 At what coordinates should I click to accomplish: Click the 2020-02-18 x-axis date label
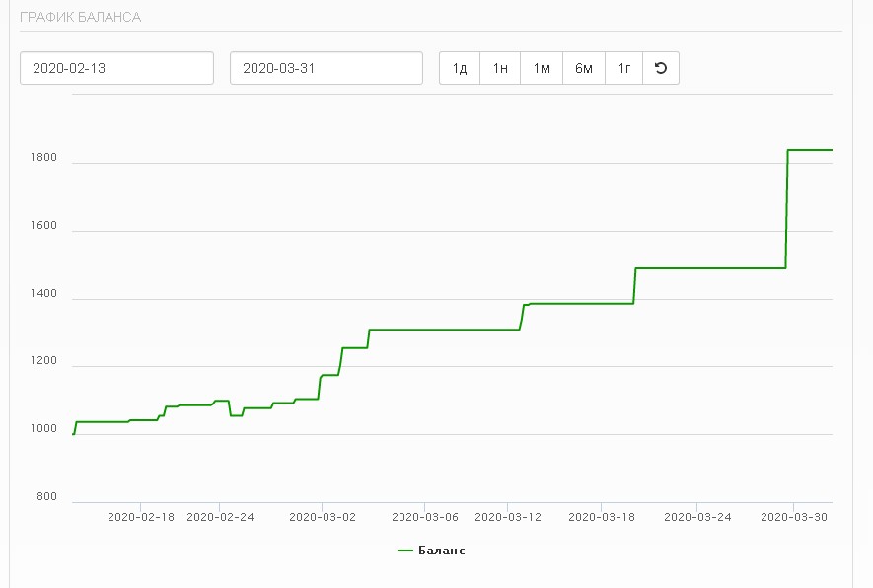tap(140, 516)
